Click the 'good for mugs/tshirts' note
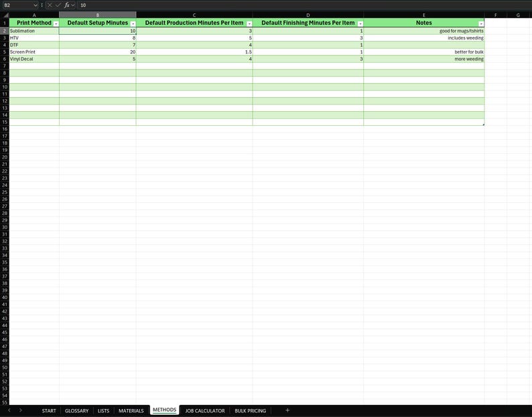This screenshot has height=417, width=532. (423, 31)
